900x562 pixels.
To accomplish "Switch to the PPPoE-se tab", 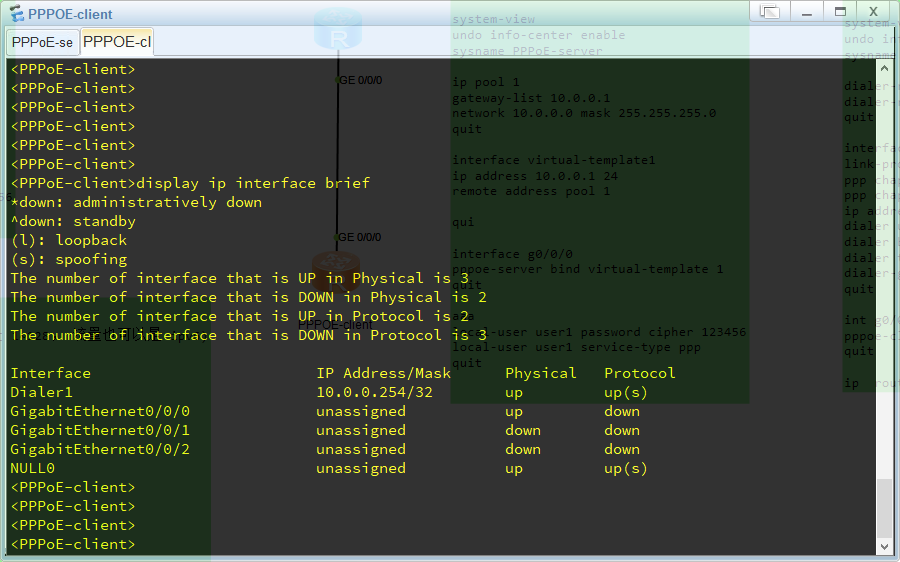I will coord(42,42).
